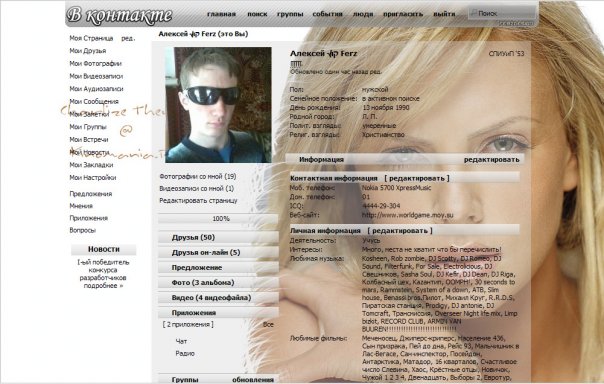The width and height of the screenshot is (604, 384).
Task: Open Приложения in sidebar list
Action: 89,218
